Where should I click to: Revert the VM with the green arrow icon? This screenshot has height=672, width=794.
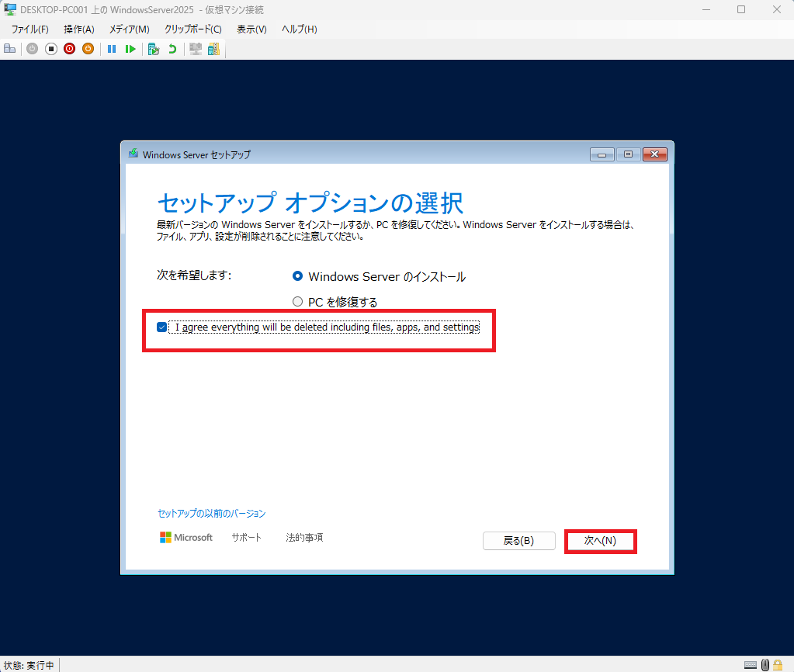pyautogui.click(x=172, y=49)
